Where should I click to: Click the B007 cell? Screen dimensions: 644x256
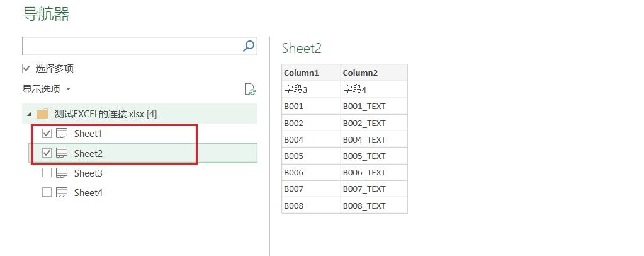pyautogui.click(x=312, y=189)
